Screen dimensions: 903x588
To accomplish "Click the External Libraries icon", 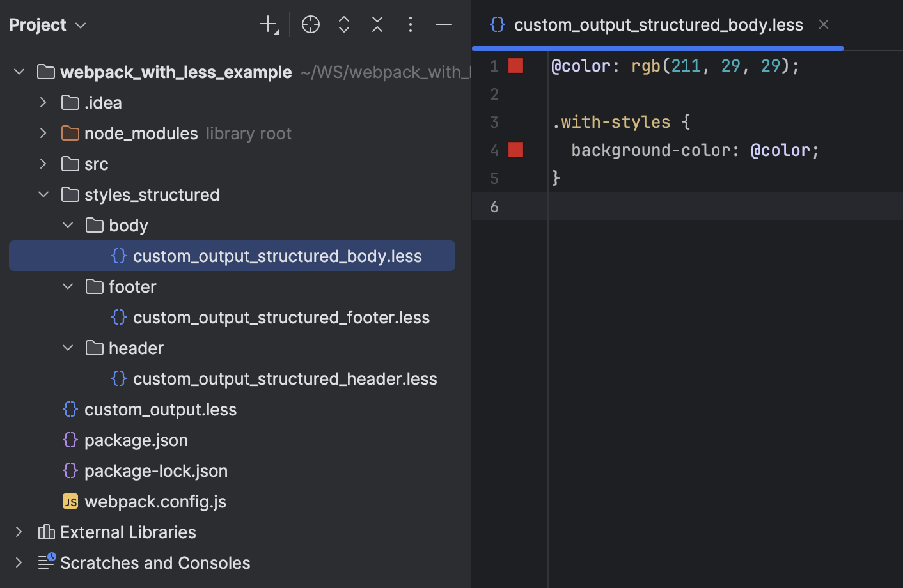I will coord(45,532).
